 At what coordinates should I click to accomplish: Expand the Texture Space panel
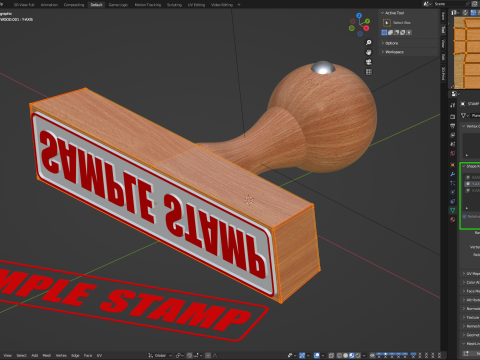[470, 317]
